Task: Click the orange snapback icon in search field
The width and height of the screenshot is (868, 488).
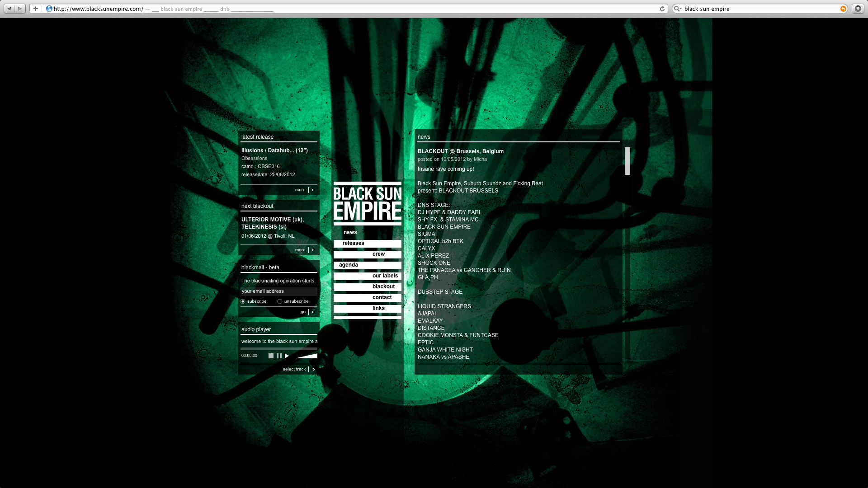Action: pyautogui.click(x=843, y=9)
